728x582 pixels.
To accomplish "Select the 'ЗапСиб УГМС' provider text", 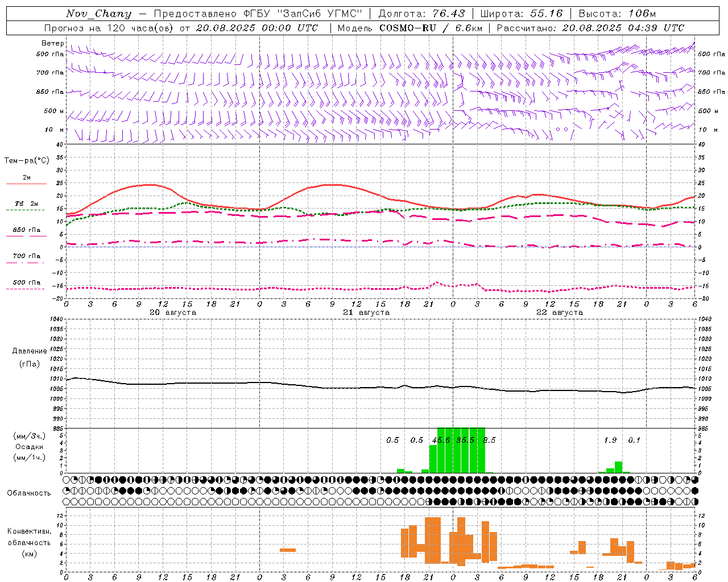I will pos(318,14).
